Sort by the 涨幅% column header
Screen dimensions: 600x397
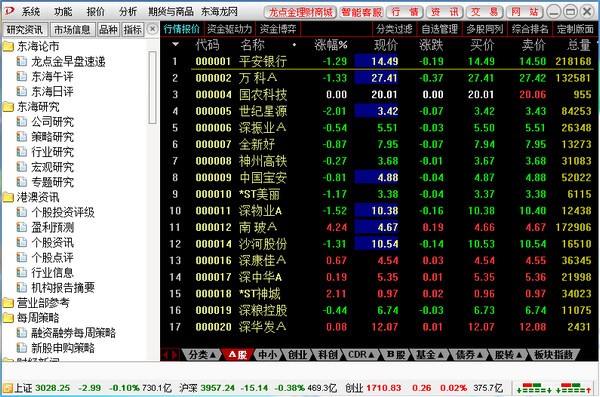point(331,45)
